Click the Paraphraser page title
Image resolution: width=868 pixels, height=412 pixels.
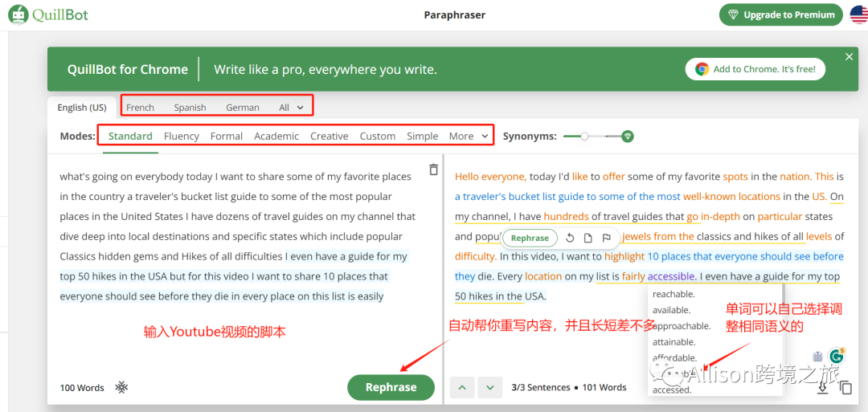click(454, 15)
